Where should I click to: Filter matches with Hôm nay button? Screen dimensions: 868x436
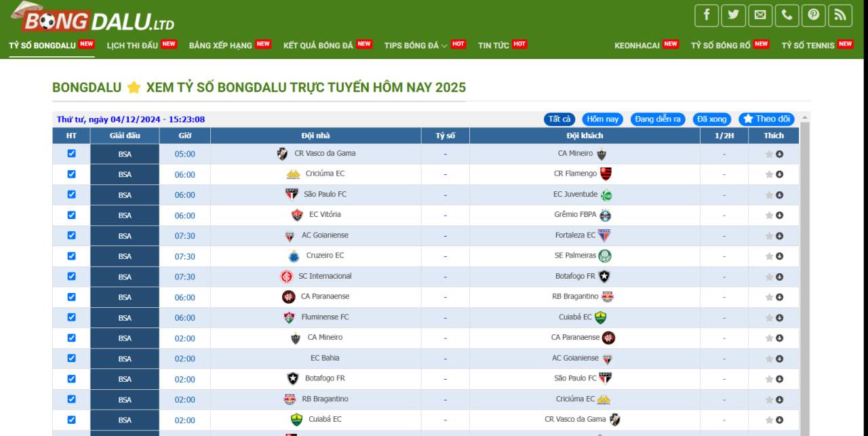602,119
